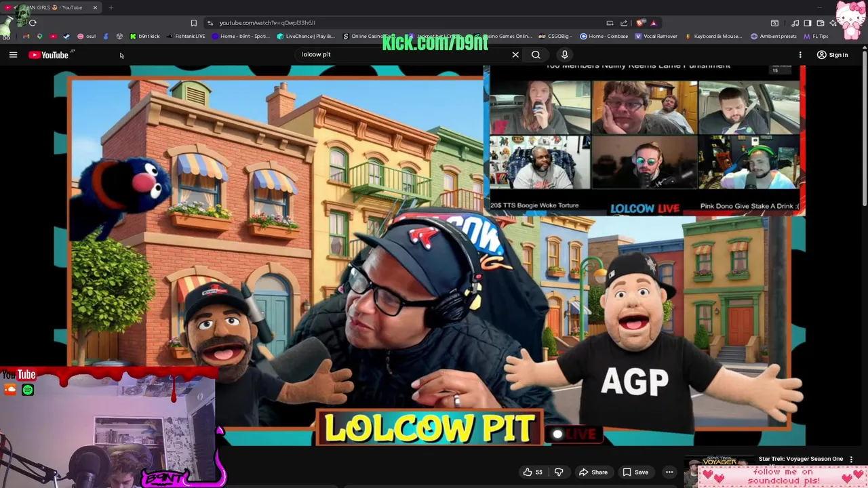Open the osu! bookmark
868x488 pixels.
(87, 36)
